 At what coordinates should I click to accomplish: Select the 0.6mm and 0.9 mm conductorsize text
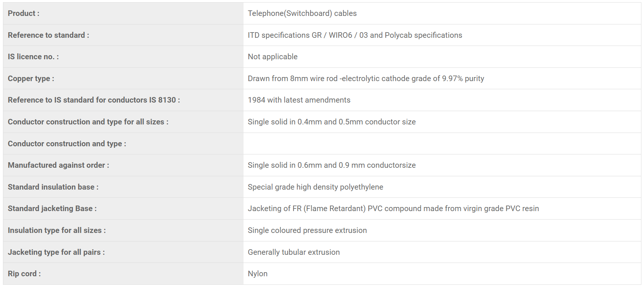pos(332,165)
